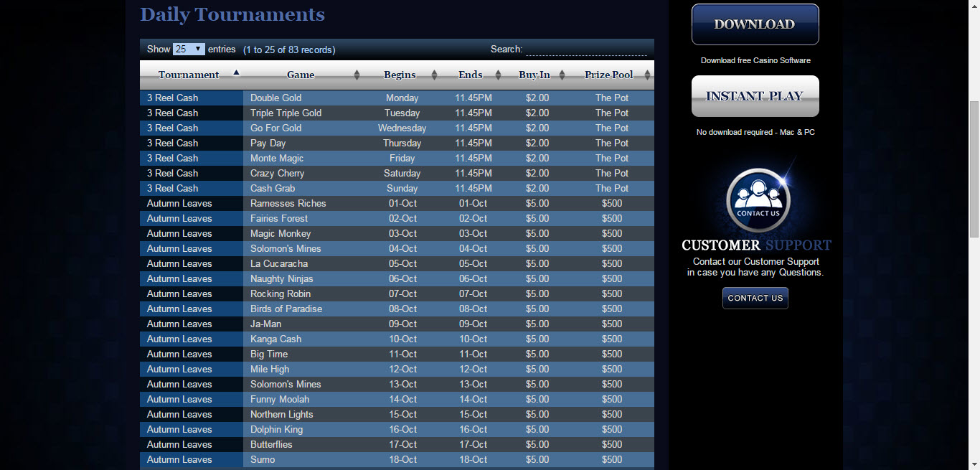Click the Daily Tournaments heading

[232, 14]
